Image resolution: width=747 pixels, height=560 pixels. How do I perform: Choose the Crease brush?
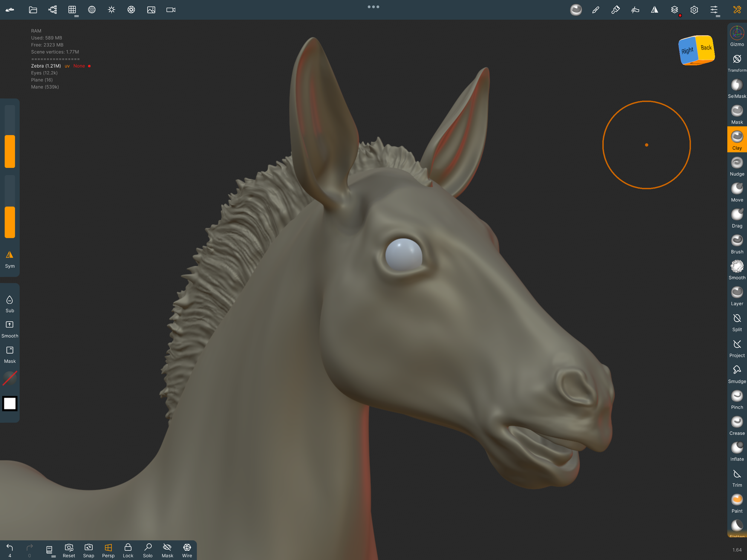pyautogui.click(x=737, y=426)
